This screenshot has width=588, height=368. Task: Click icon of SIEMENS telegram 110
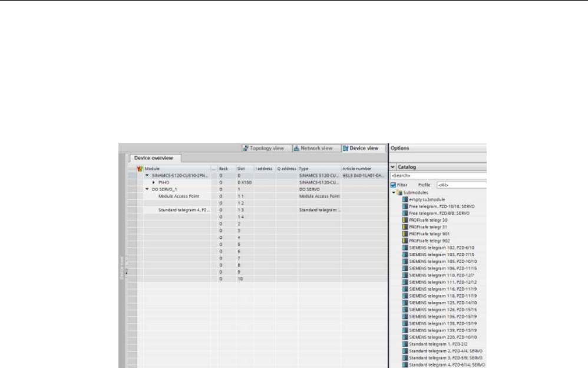(x=405, y=275)
